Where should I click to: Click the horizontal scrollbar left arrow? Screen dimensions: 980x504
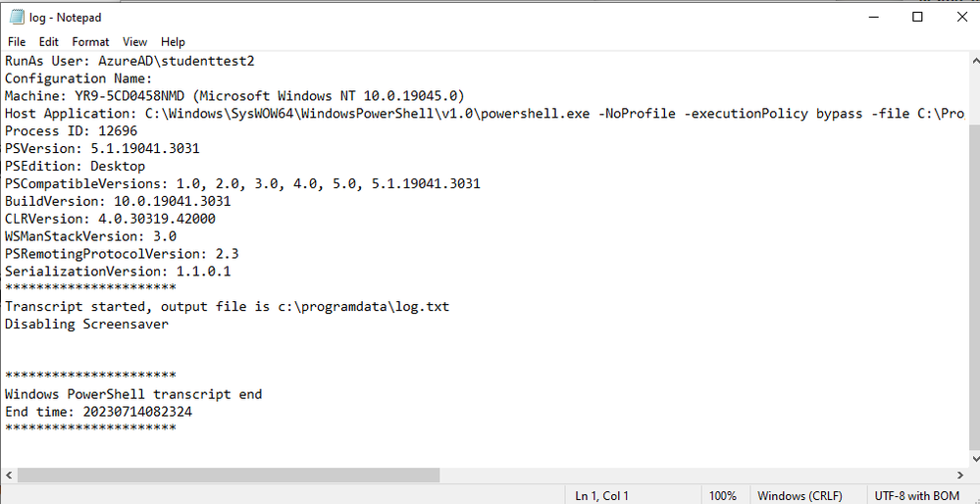coord(9,476)
